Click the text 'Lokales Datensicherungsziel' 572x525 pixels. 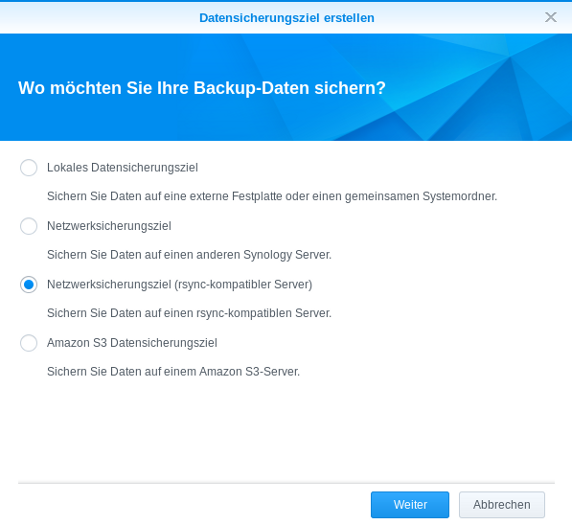[123, 168]
